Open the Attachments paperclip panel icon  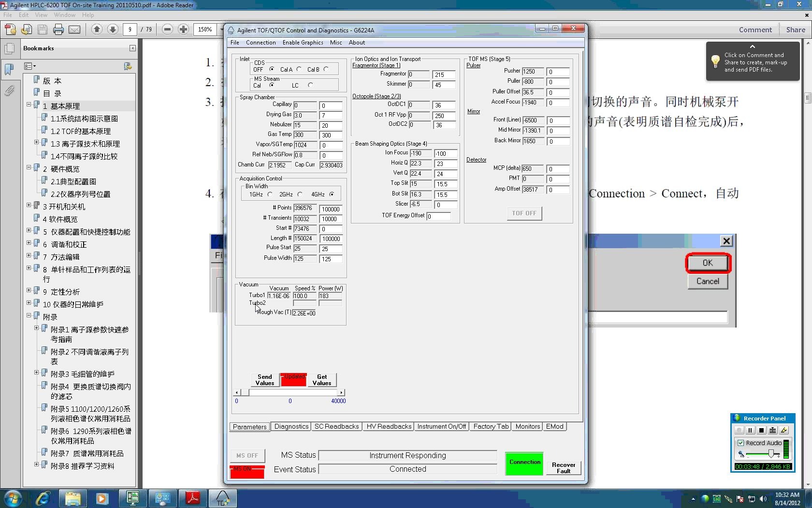(9, 90)
